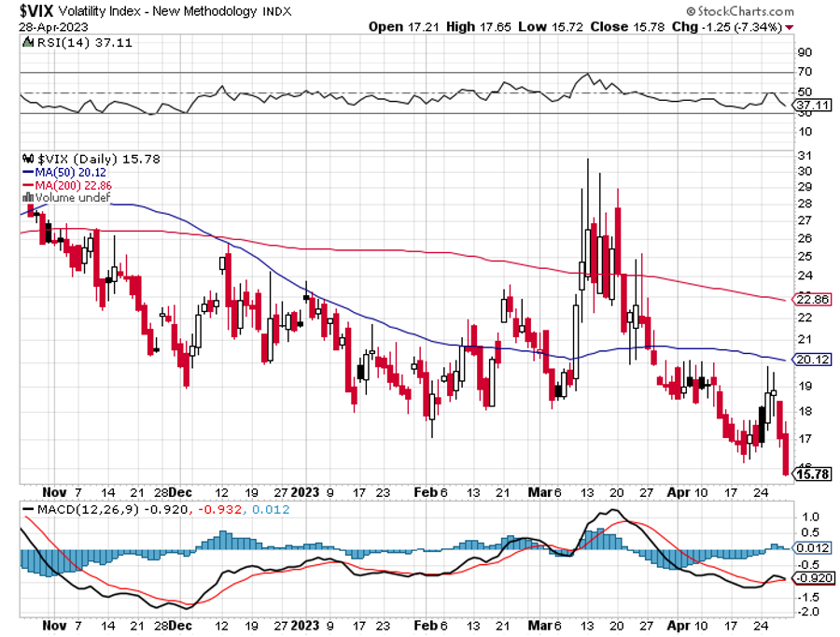This screenshot has height=637, width=840.
Task: Click 'Mar' on the price chart date axis
Action: click(x=540, y=492)
